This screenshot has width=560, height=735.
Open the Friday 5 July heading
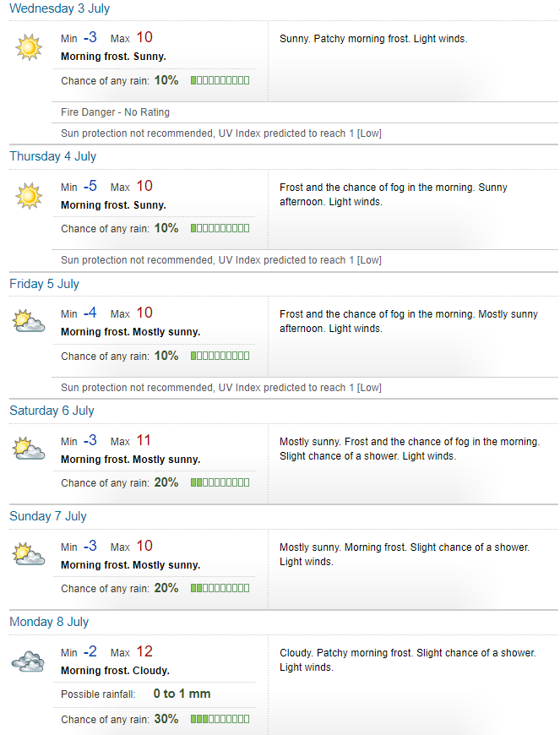tap(45, 284)
